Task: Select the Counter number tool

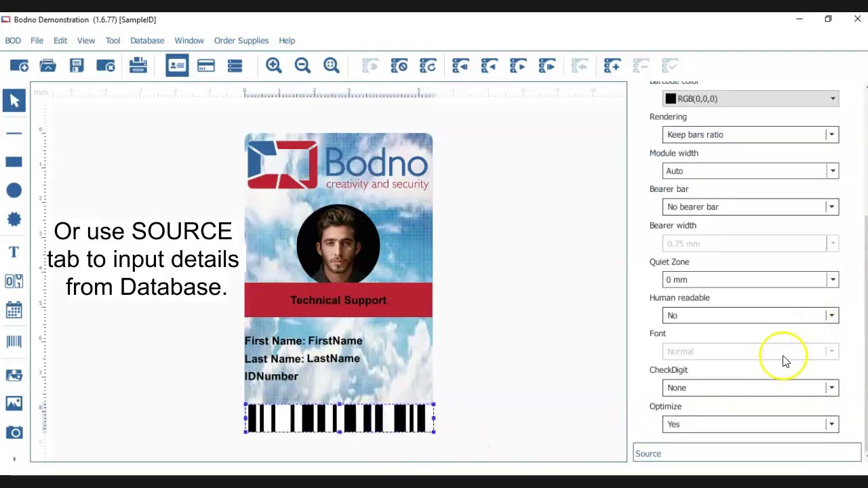Action: click(x=14, y=281)
